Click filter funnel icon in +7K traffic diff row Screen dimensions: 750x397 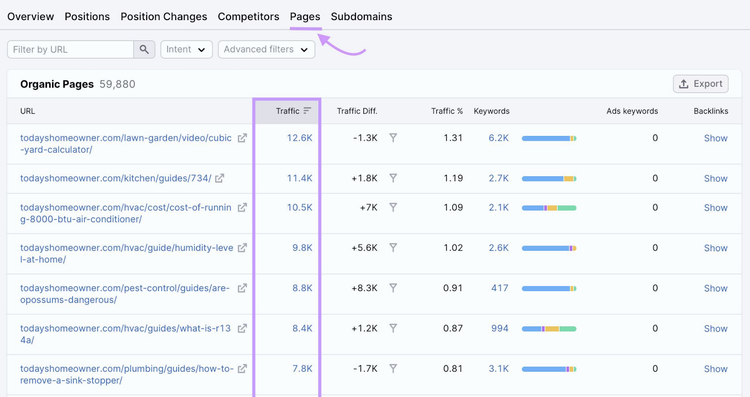[393, 208]
